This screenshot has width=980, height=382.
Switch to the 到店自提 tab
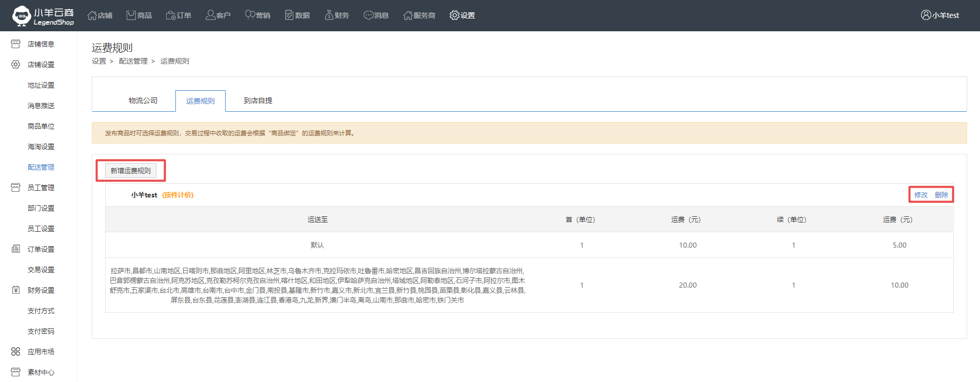257,100
